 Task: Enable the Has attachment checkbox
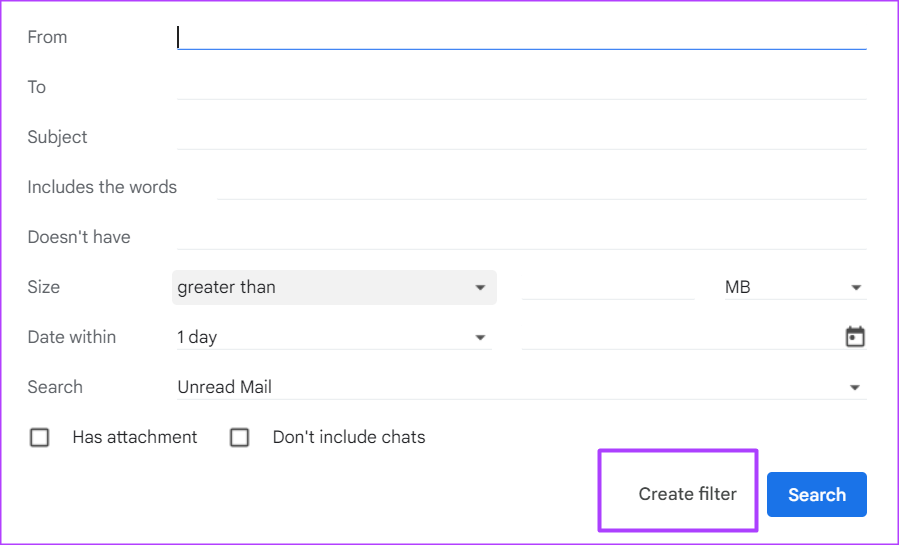point(40,437)
